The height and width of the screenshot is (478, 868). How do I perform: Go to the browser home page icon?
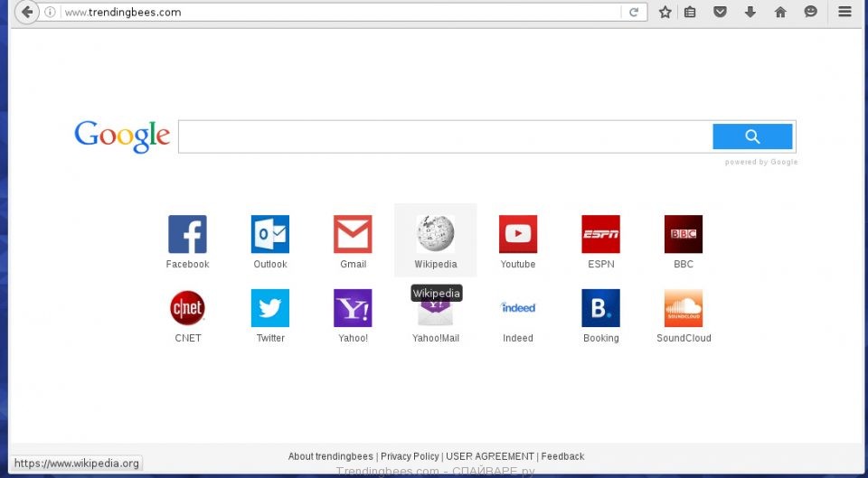(780, 12)
